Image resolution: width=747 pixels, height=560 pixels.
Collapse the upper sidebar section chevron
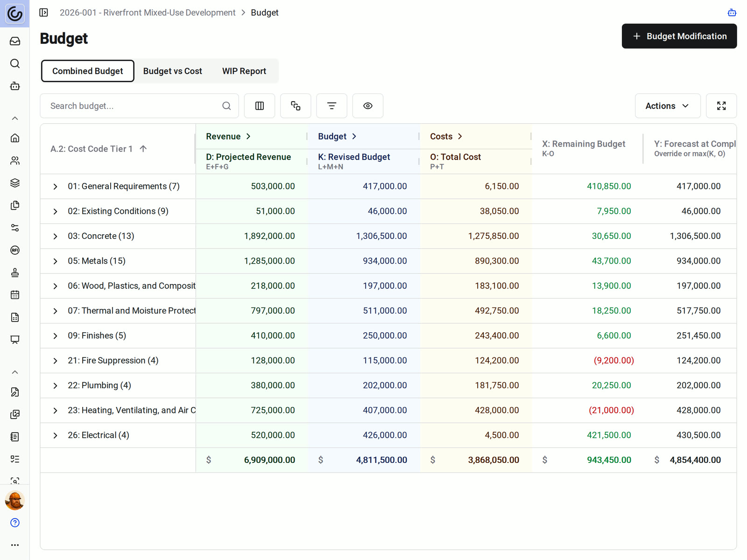tap(15, 119)
